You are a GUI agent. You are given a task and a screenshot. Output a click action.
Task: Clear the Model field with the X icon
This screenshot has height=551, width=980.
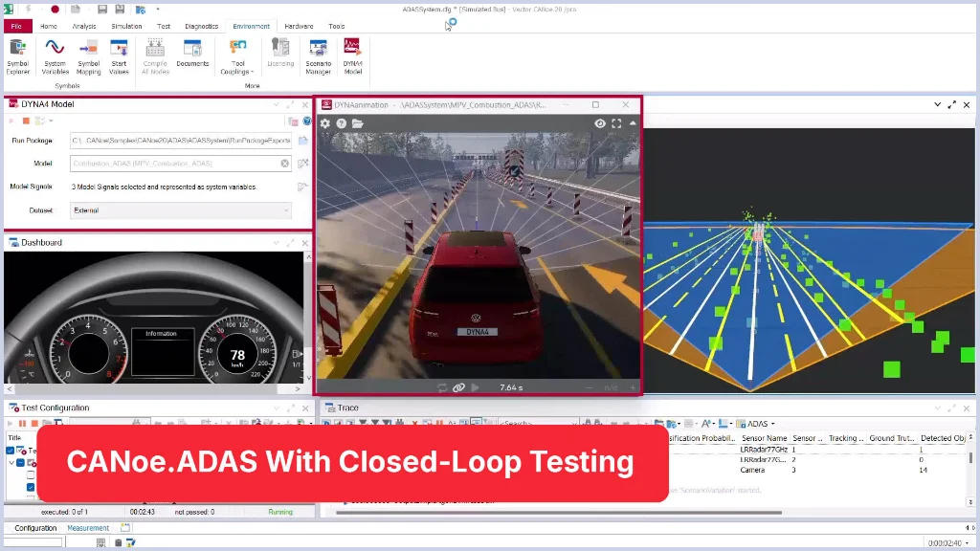(x=285, y=163)
